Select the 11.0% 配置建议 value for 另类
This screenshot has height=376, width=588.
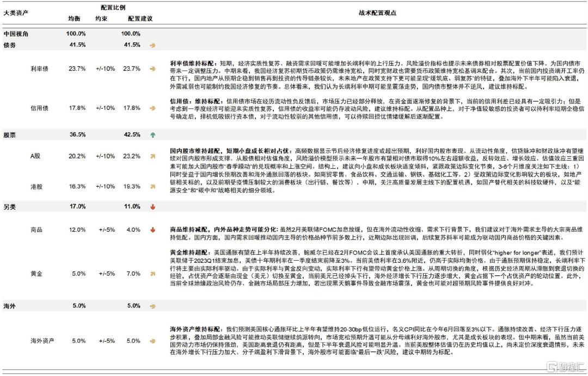(x=132, y=207)
